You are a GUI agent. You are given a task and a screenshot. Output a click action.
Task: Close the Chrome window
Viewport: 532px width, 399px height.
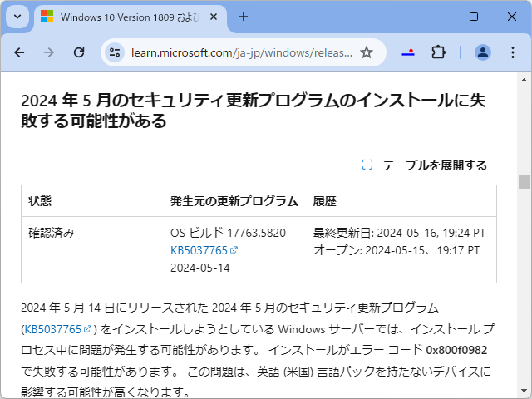coord(512,17)
